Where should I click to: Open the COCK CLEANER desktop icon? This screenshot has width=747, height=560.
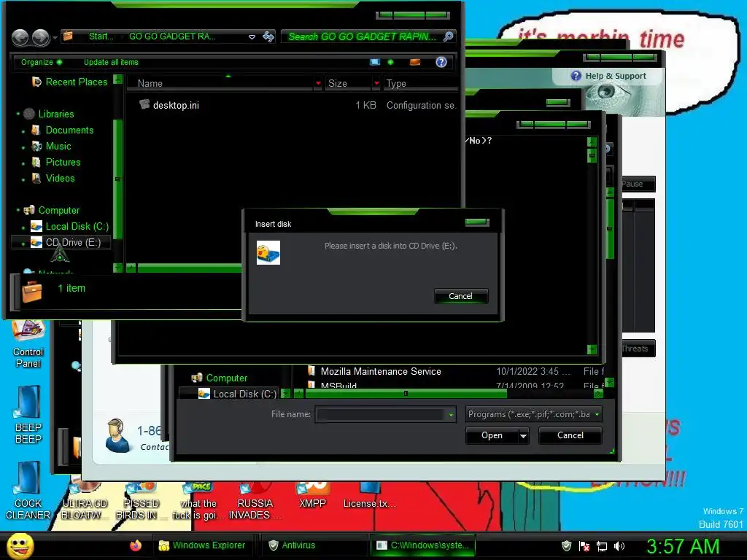[x=28, y=491]
